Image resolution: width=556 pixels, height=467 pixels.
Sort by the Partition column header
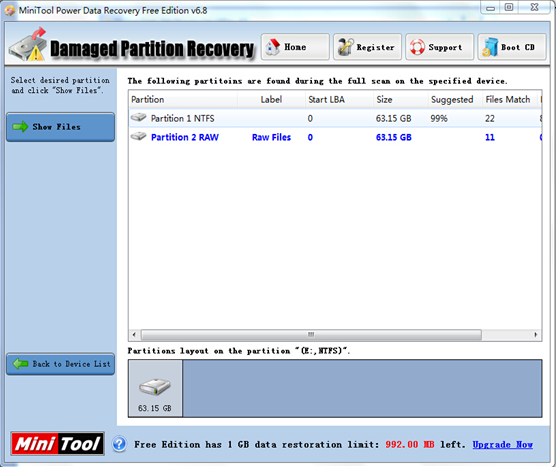pos(183,99)
